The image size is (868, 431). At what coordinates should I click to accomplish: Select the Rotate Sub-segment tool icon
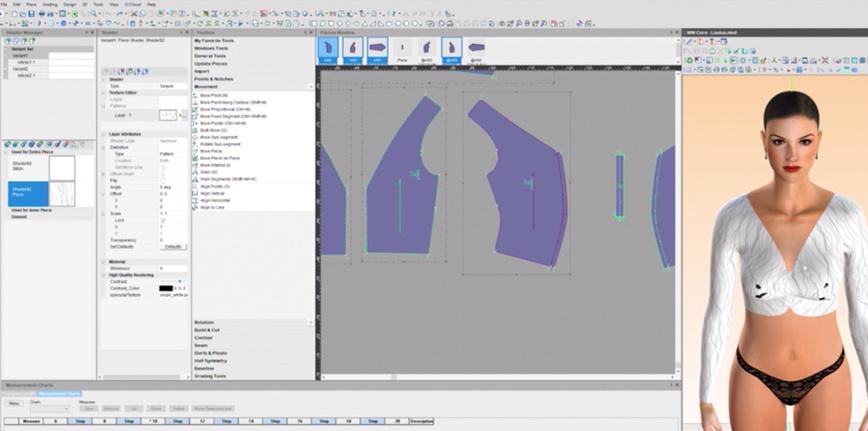tap(195, 144)
